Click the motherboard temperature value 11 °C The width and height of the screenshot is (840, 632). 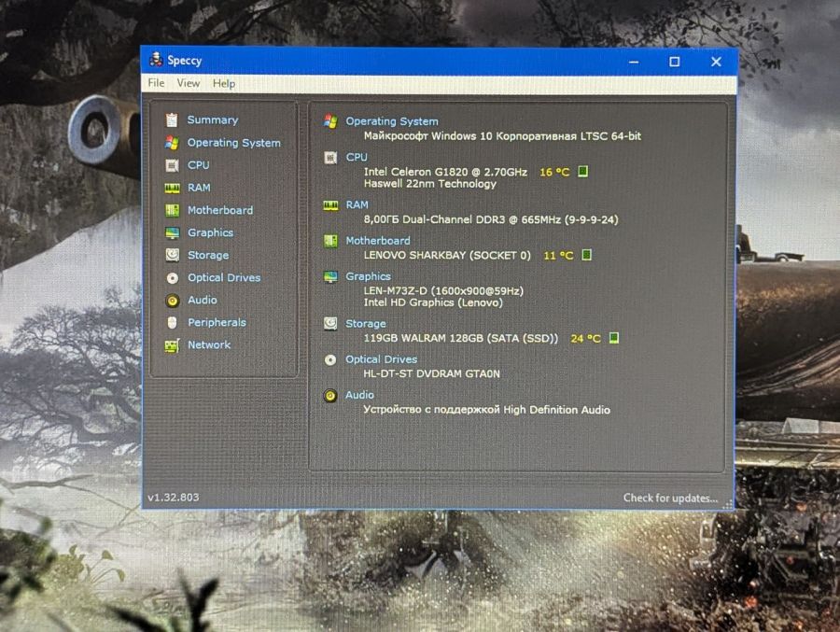pyautogui.click(x=558, y=256)
